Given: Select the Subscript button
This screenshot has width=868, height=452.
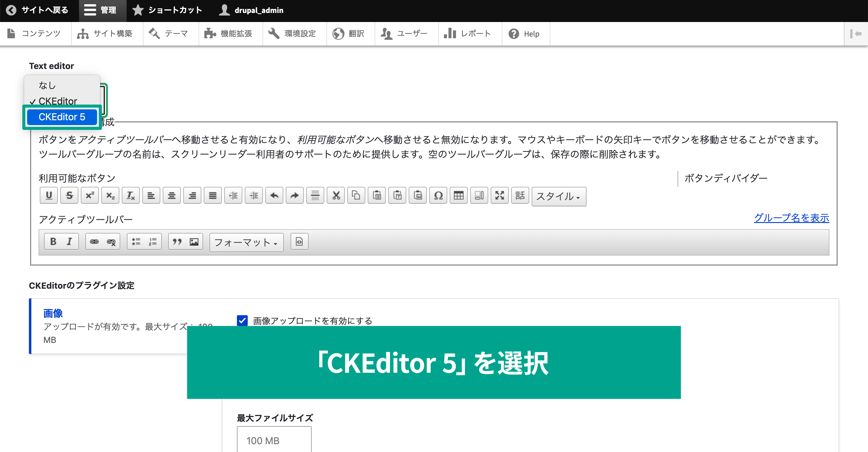Looking at the screenshot, I should (x=110, y=195).
